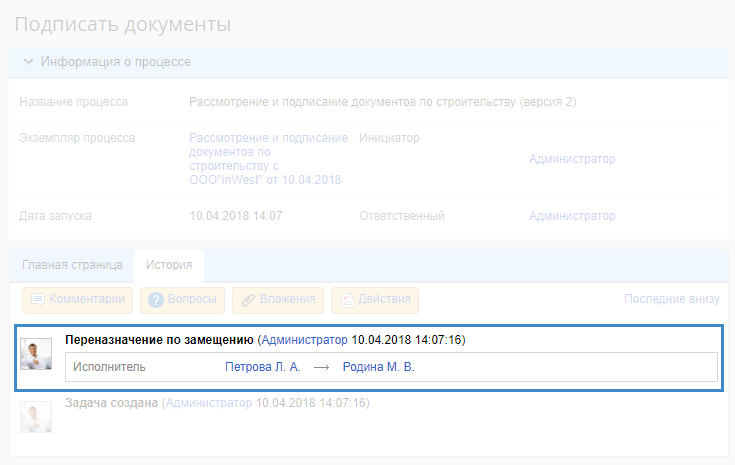Viewport: 735px width, 465px height.
Task: Click the Название процесса label
Action: click(x=73, y=102)
